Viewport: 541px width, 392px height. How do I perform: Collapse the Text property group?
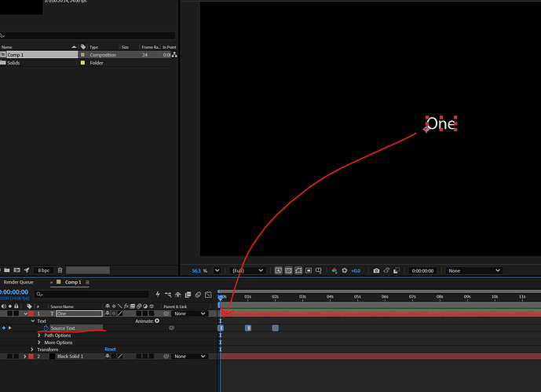point(33,321)
